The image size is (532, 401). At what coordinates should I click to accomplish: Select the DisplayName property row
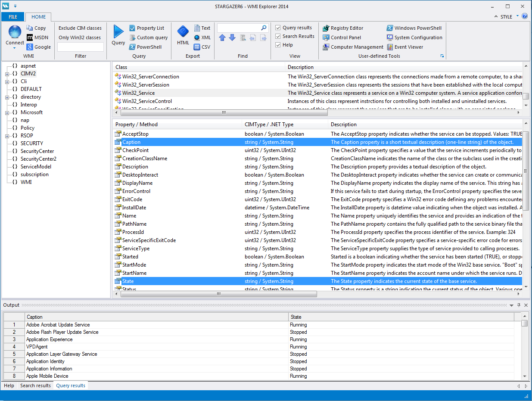click(x=318, y=183)
